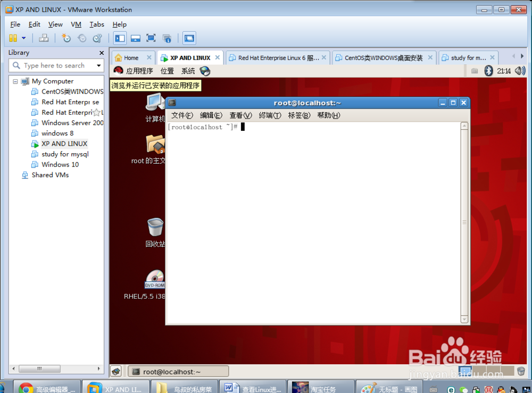
Task: Open the File menu
Action: click(x=15, y=24)
